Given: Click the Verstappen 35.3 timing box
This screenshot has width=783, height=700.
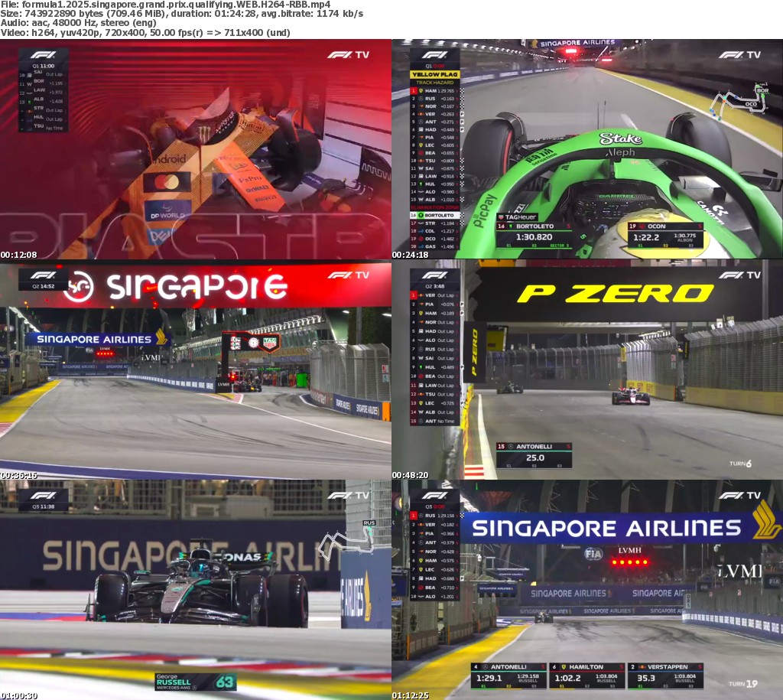Looking at the screenshot, I should 664,675.
